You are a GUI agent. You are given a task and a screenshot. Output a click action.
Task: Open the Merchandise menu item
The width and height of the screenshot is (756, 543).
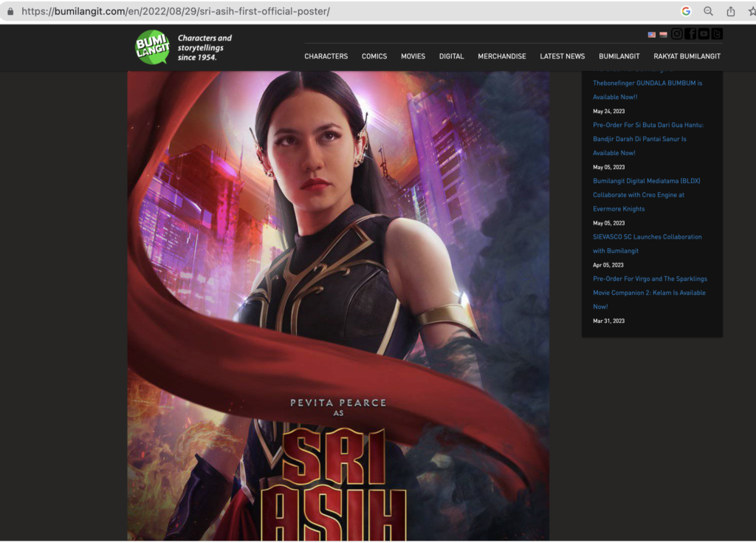point(502,56)
